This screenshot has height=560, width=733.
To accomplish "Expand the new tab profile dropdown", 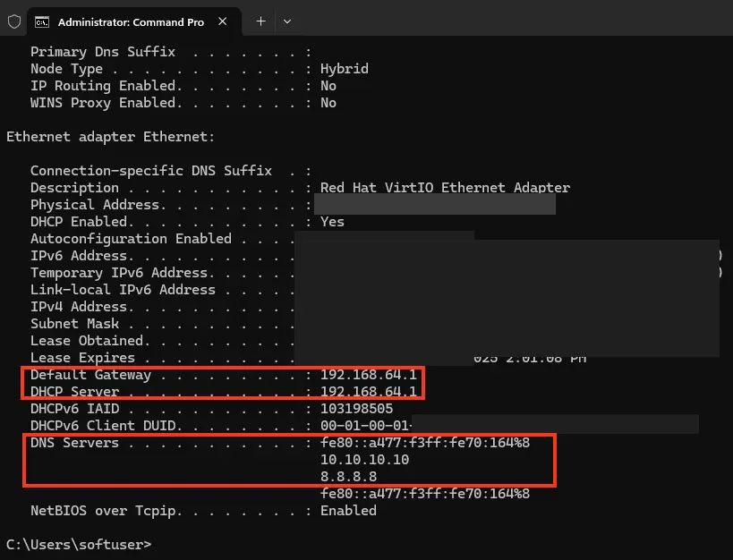I will click(286, 21).
